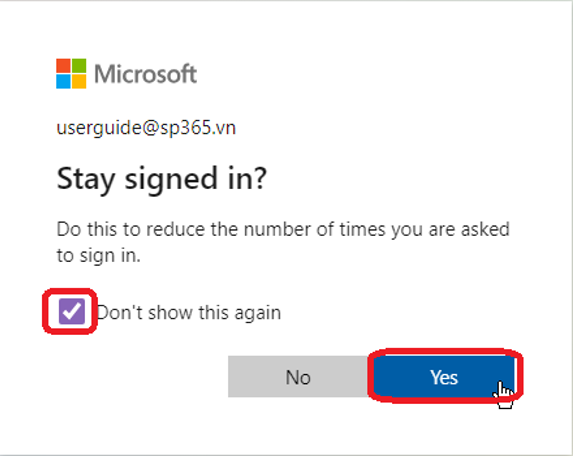The width and height of the screenshot is (573, 460).
Task: Click the userguide@sp365.vn account email
Action: point(146,128)
